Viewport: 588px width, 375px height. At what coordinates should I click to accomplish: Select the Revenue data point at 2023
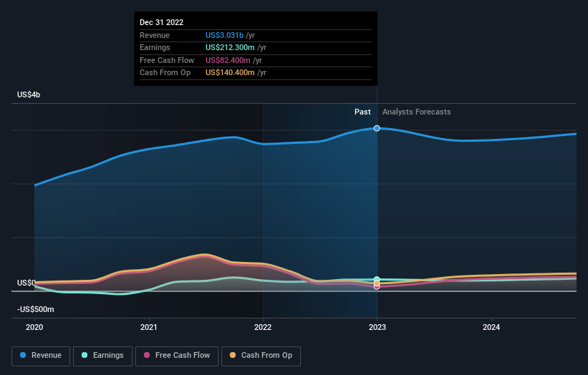point(377,128)
